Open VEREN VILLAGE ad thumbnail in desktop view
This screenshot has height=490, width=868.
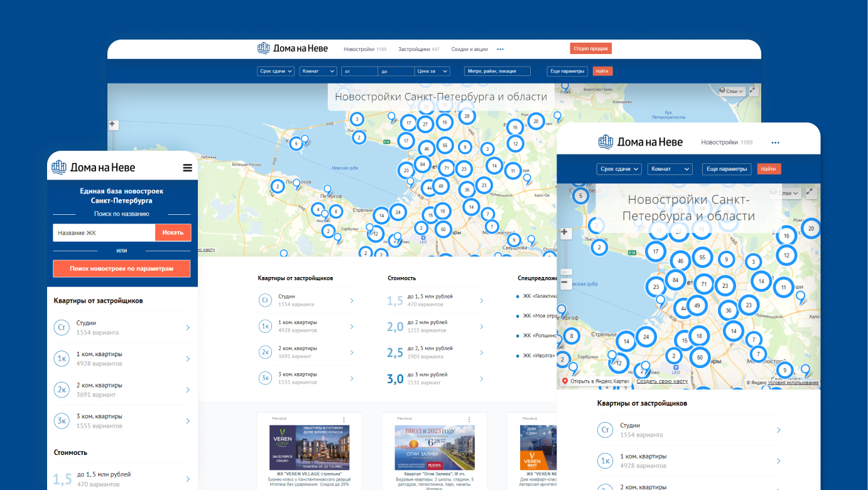309,448
